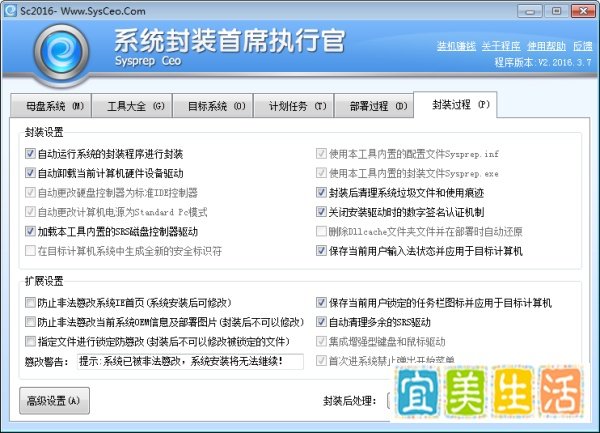The image size is (600, 433).
Task: Uncheck 自动卸载当前计算机硬件设备驱动
Action: 30,173
